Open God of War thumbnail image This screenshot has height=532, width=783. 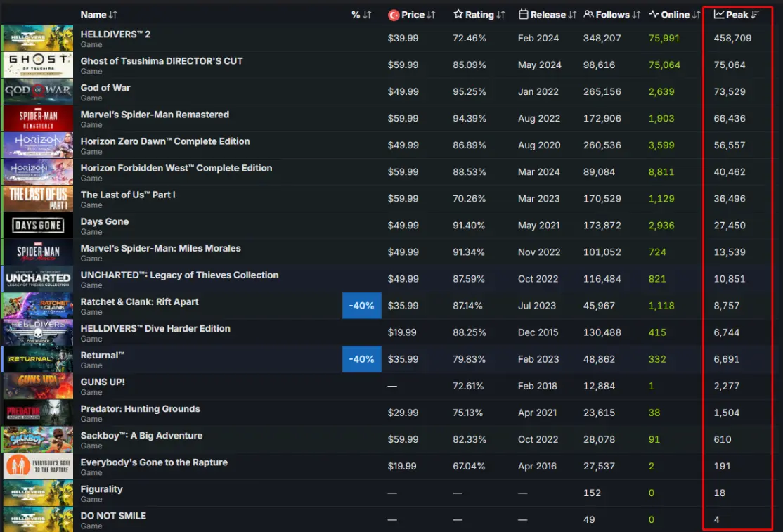pyautogui.click(x=38, y=91)
